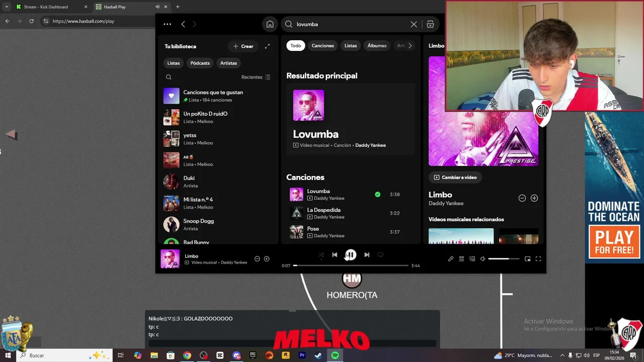
Task: Expand Tu biblioteca panel
Action: pos(267,46)
